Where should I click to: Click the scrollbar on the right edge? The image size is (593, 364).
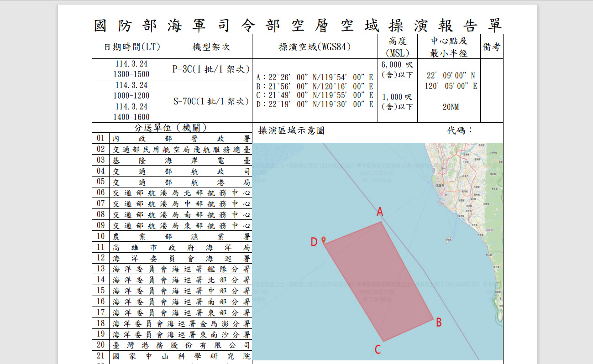point(590,182)
